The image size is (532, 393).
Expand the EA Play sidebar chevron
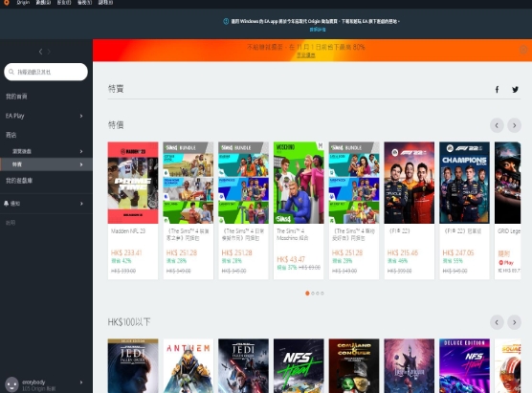point(81,116)
